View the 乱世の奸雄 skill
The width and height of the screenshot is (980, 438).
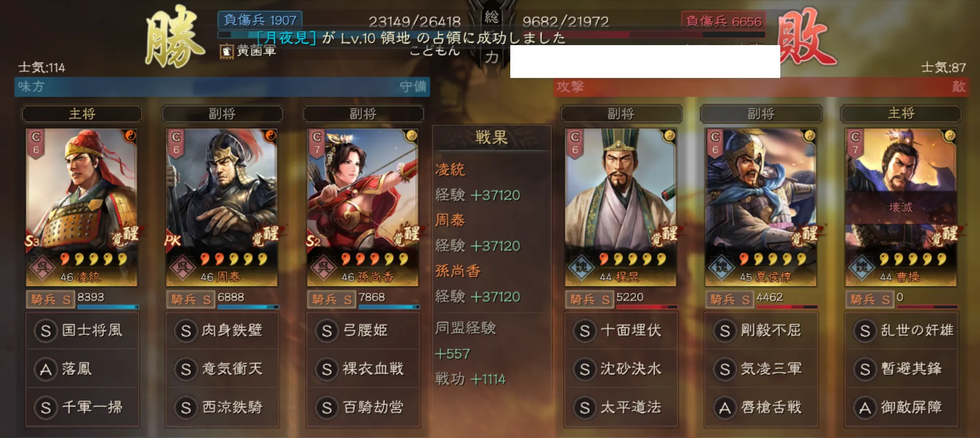pyautogui.click(x=901, y=330)
